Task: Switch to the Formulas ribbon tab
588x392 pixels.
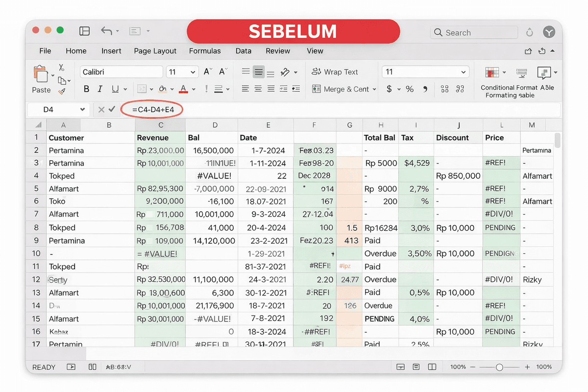Action: tap(205, 50)
